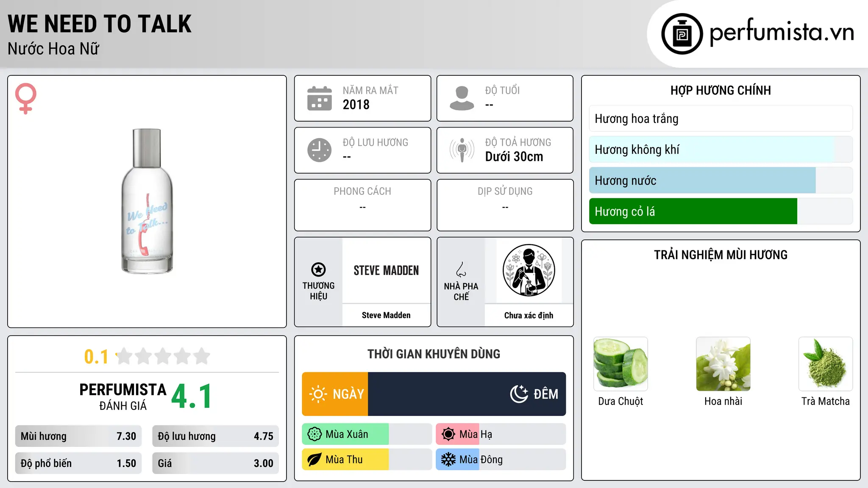Select the green Hương cỏ lá accord bar
Image resolution: width=868 pixels, height=488 pixels.
click(x=721, y=211)
